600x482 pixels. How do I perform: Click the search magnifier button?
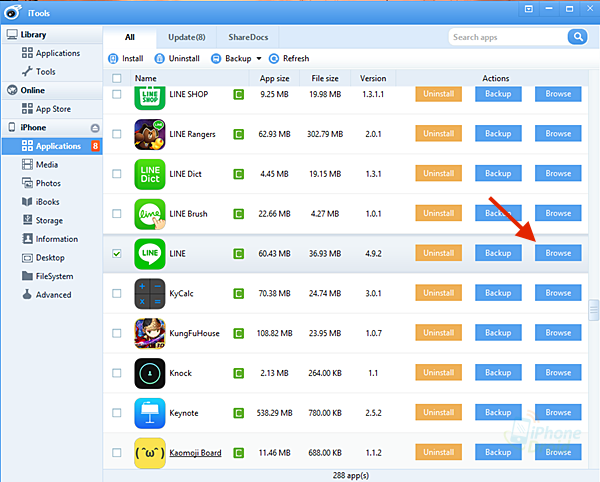578,37
